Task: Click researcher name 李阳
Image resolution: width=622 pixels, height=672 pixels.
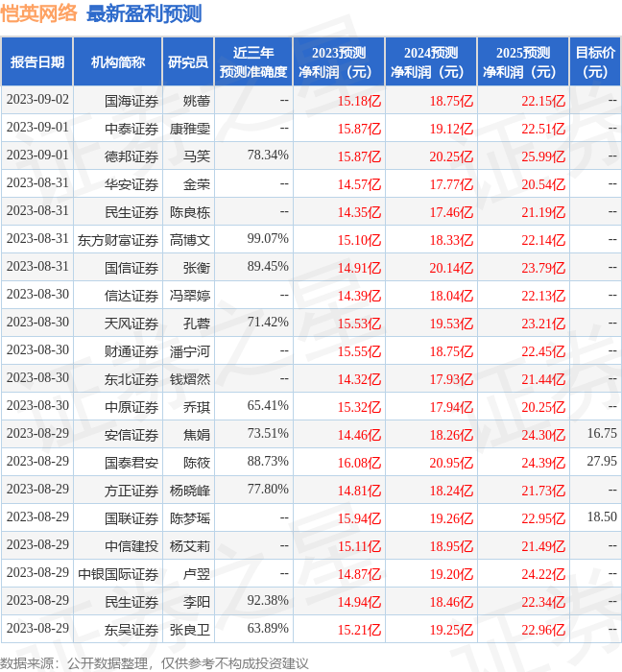Action: 197,603
